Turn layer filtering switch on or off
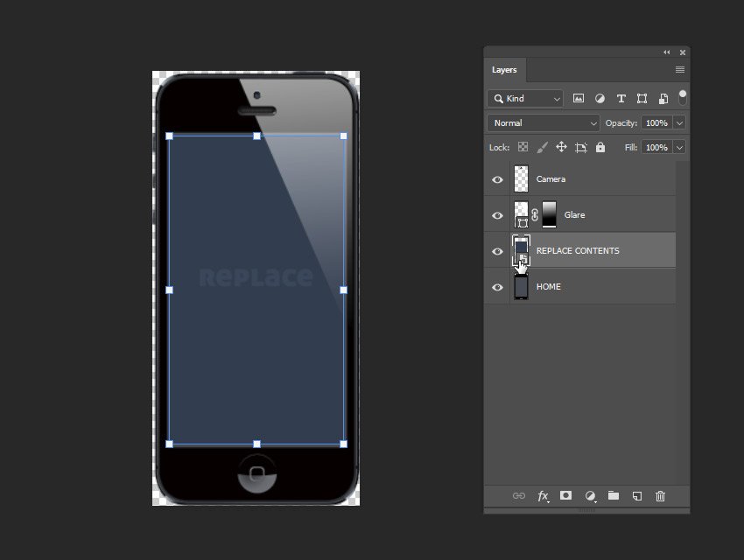The width and height of the screenshot is (744, 560). coord(683,97)
